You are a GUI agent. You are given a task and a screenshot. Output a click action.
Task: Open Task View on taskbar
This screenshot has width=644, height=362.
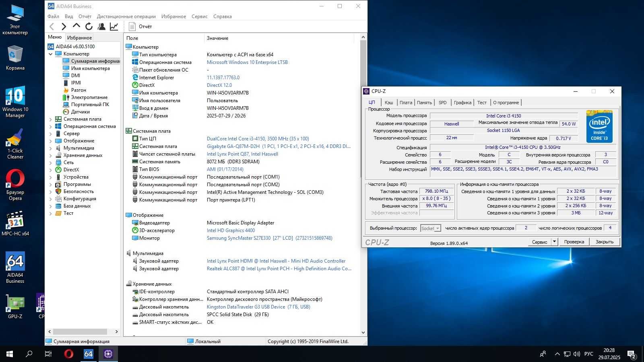pos(48,354)
